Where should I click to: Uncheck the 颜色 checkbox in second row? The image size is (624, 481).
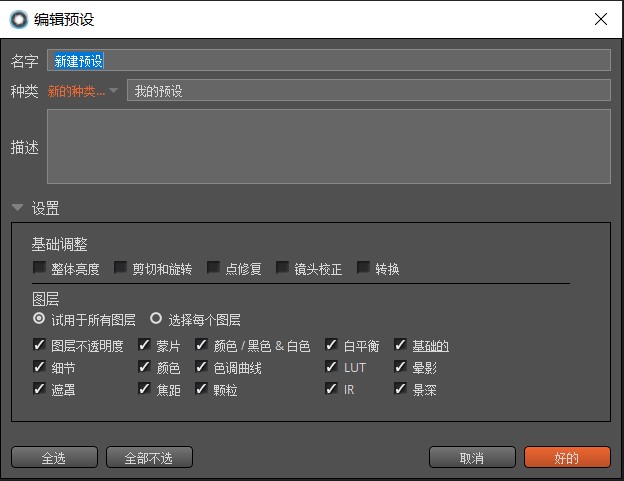144,366
